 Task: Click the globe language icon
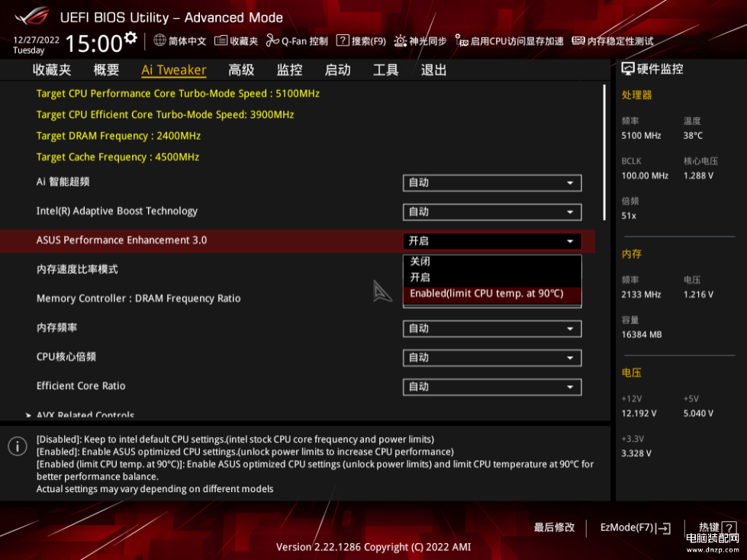coord(159,40)
